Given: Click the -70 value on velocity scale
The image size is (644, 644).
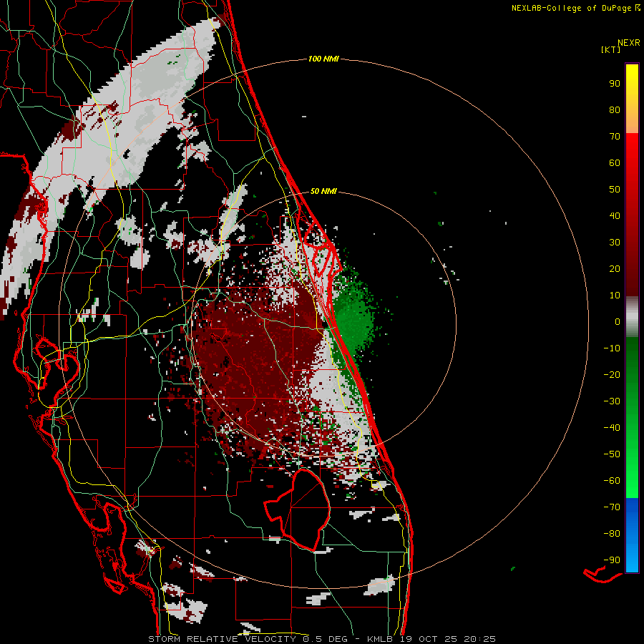Looking at the screenshot, I should tap(612, 507).
